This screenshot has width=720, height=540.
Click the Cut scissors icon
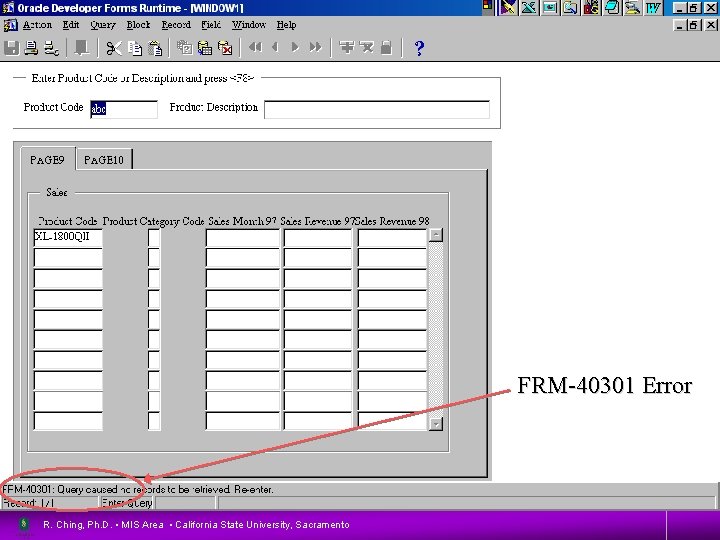tap(113, 48)
